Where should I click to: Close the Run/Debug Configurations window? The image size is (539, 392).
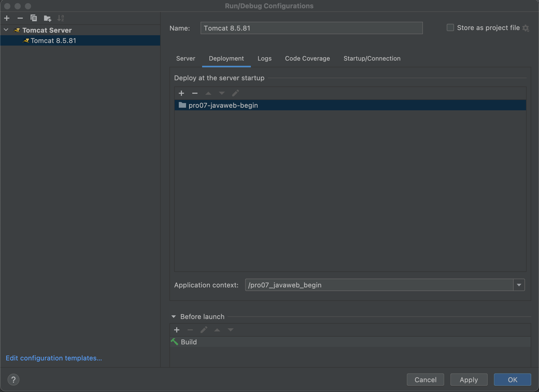7,6
